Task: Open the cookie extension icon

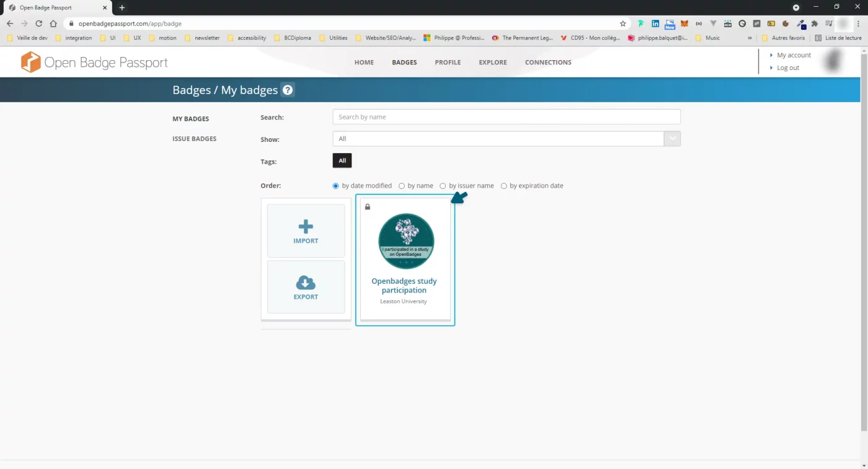Action: (786, 24)
